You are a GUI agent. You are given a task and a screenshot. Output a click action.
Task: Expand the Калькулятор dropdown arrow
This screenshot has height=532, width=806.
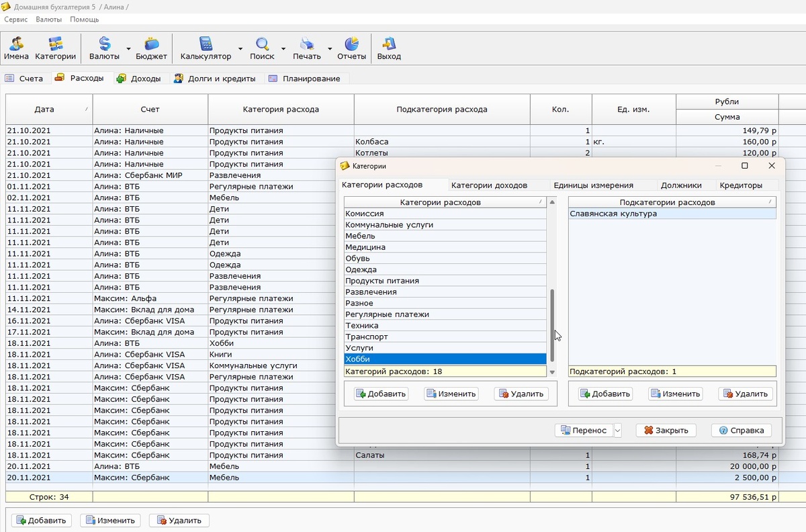[240, 49]
